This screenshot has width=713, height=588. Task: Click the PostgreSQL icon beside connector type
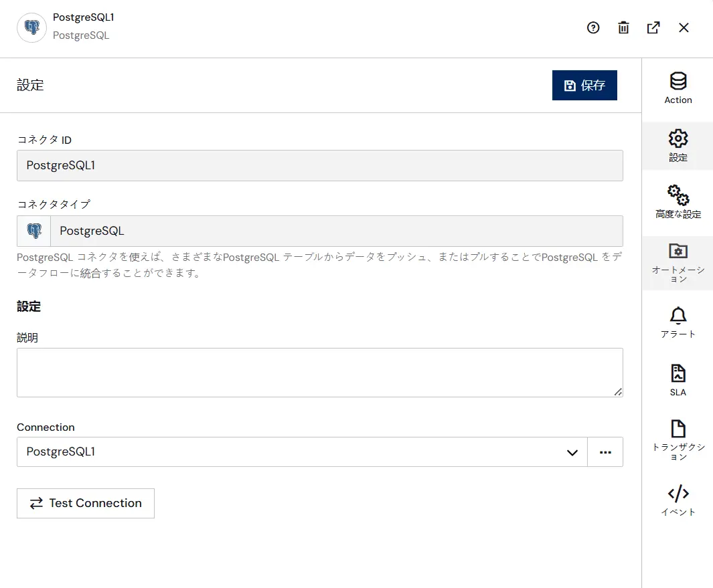tap(34, 231)
